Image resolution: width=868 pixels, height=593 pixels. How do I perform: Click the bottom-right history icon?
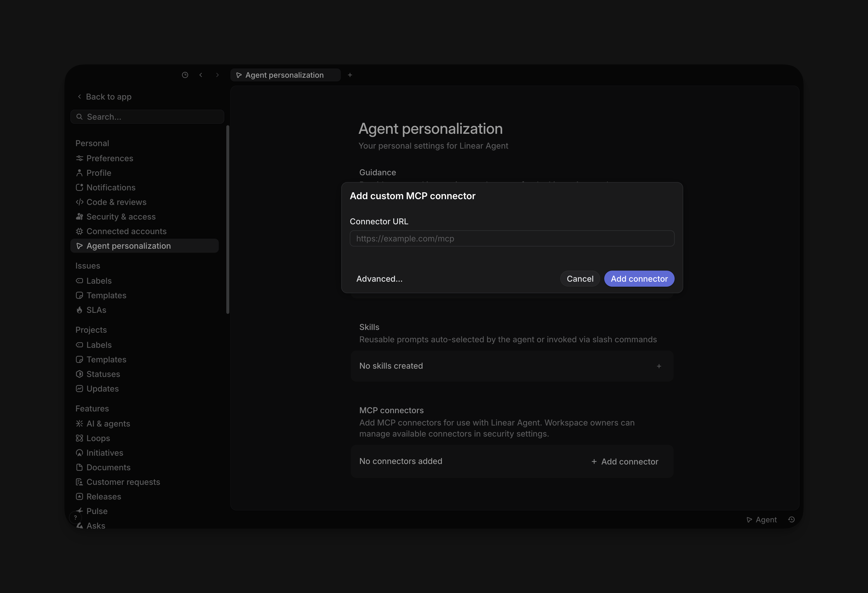(791, 520)
